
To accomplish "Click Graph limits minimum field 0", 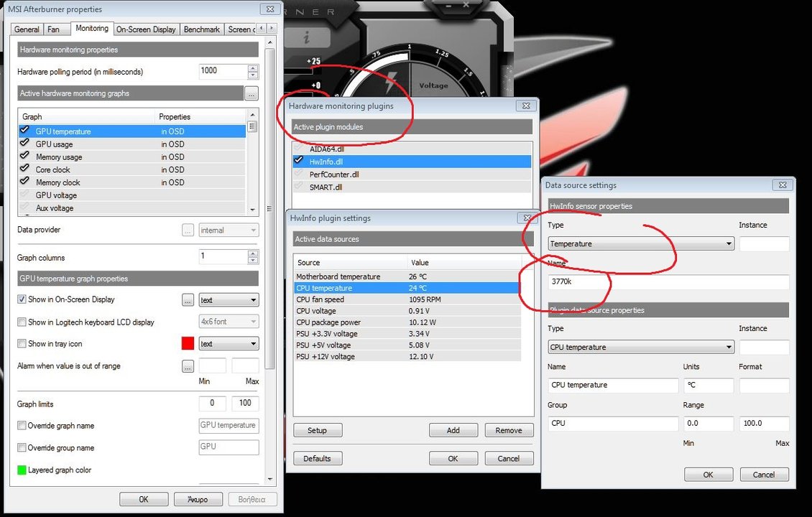I will point(212,403).
